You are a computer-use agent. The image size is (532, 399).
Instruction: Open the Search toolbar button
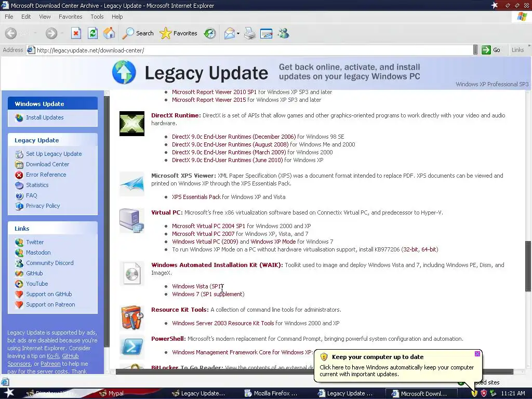(138, 33)
